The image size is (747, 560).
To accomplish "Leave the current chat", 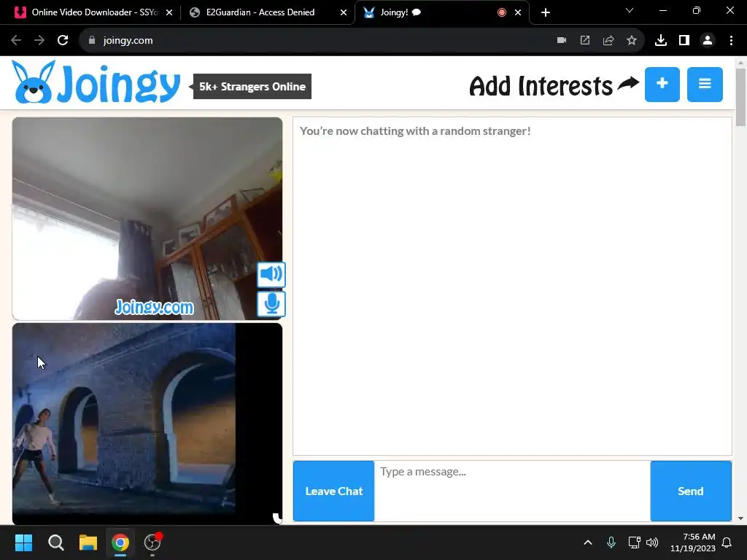I will click(334, 491).
